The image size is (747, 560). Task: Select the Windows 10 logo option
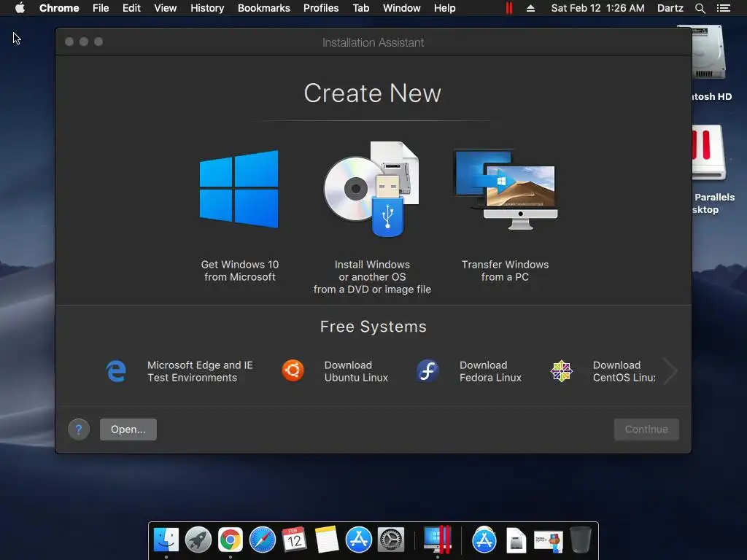239,189
